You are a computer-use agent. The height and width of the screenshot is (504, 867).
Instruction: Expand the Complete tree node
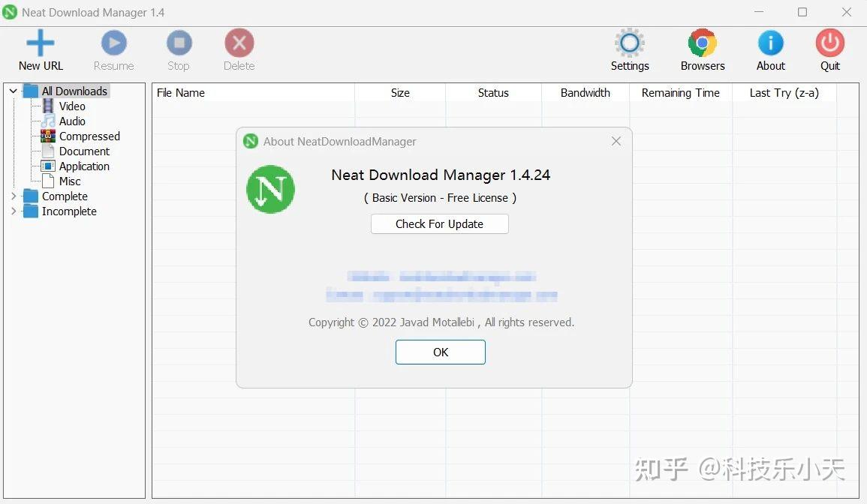click(x=14, y=196)
